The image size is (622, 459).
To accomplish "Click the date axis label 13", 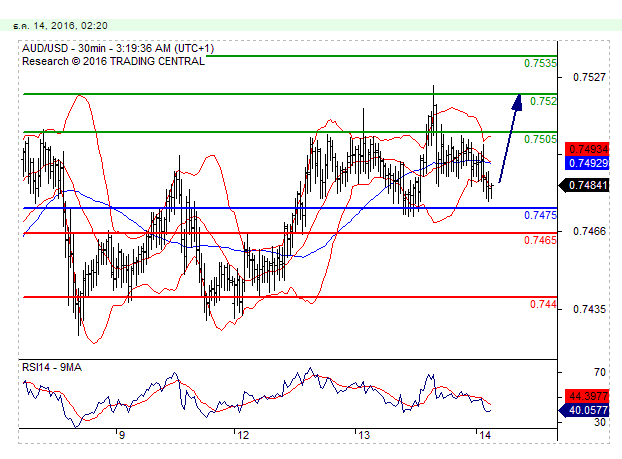I will click(364, 435).
